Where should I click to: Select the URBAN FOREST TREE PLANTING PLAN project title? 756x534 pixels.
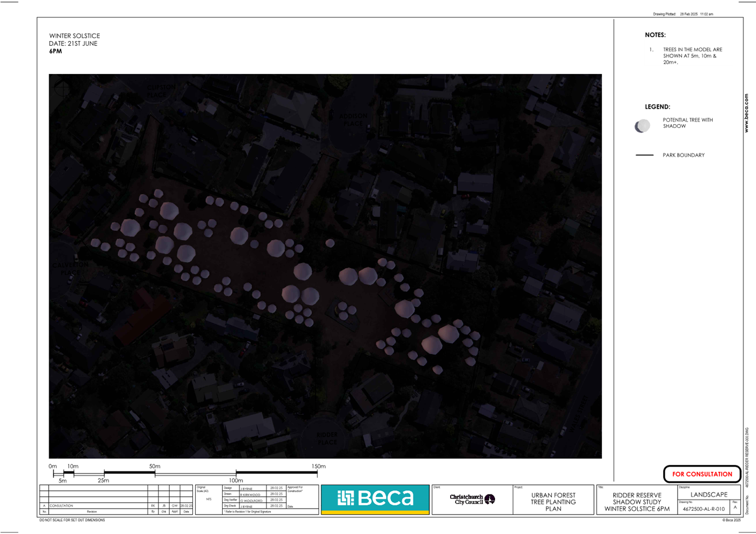[x=553, y=501]
